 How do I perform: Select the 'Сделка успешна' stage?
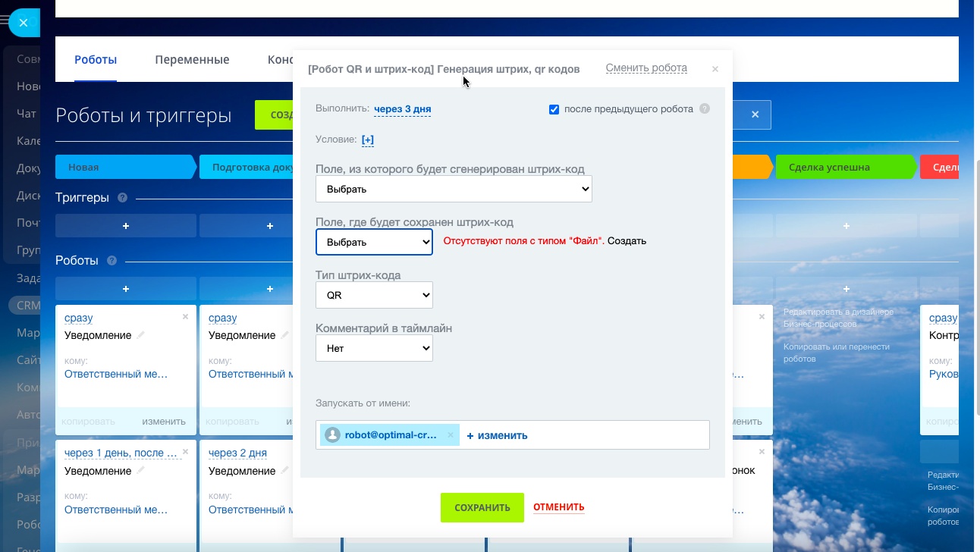847,167
